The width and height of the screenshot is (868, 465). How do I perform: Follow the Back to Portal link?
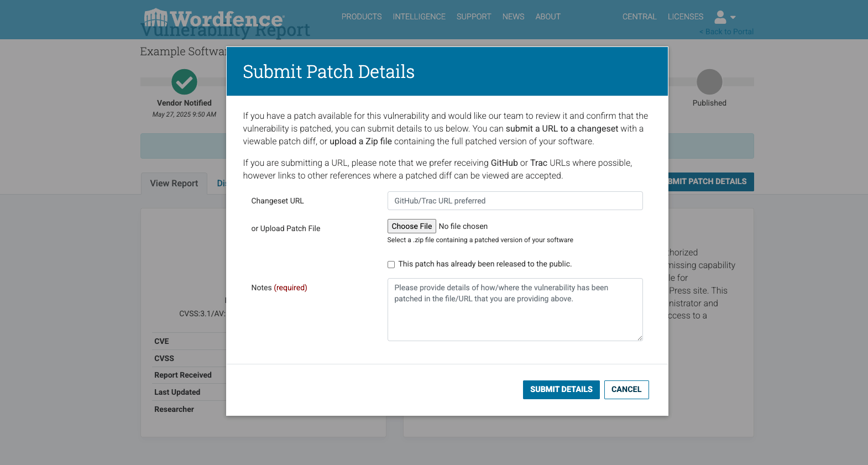tap(726, 32)
